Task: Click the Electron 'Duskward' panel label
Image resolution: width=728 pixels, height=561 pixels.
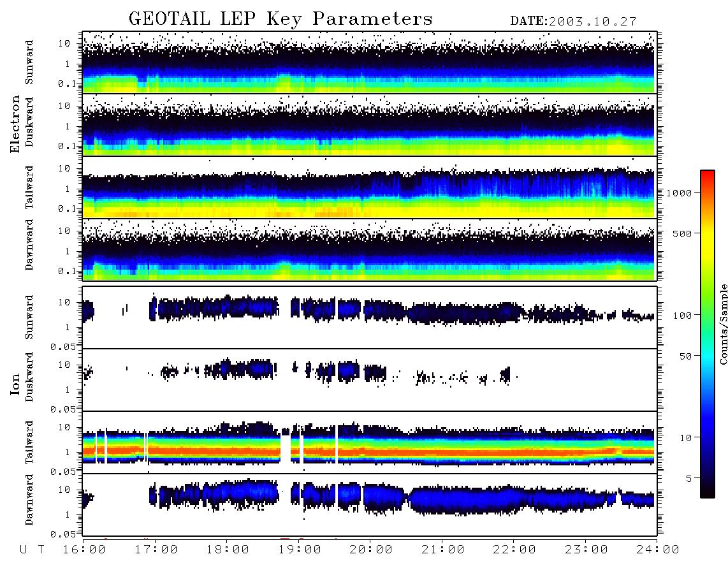Action: [x=29, y=122]
